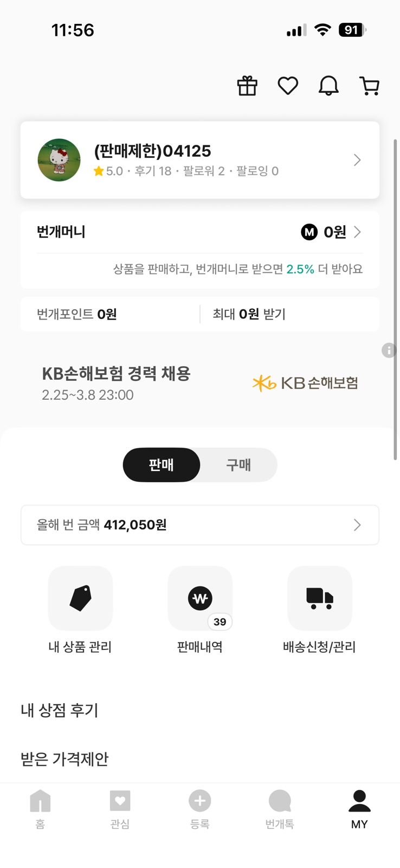Expand profile with the chevron arrow
The width and height of the screenshot is (400, 868).
pyautogui.click(x=357, y=160)
